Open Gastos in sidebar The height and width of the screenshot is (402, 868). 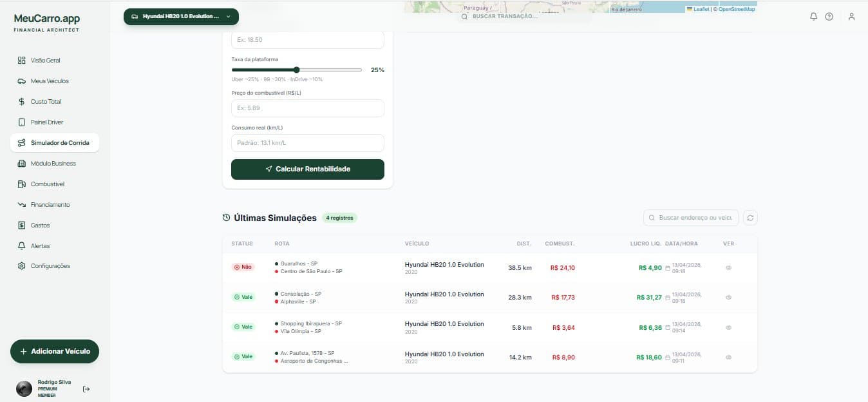40,225
